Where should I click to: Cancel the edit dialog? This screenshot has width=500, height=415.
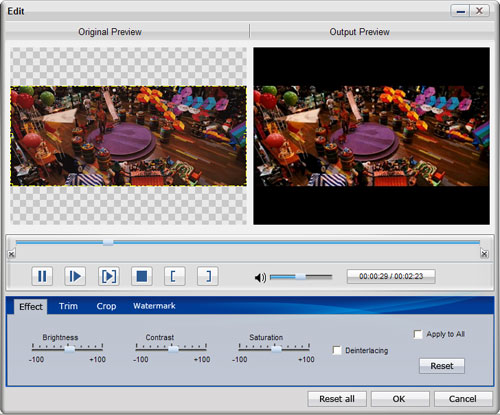pos(463,399)
